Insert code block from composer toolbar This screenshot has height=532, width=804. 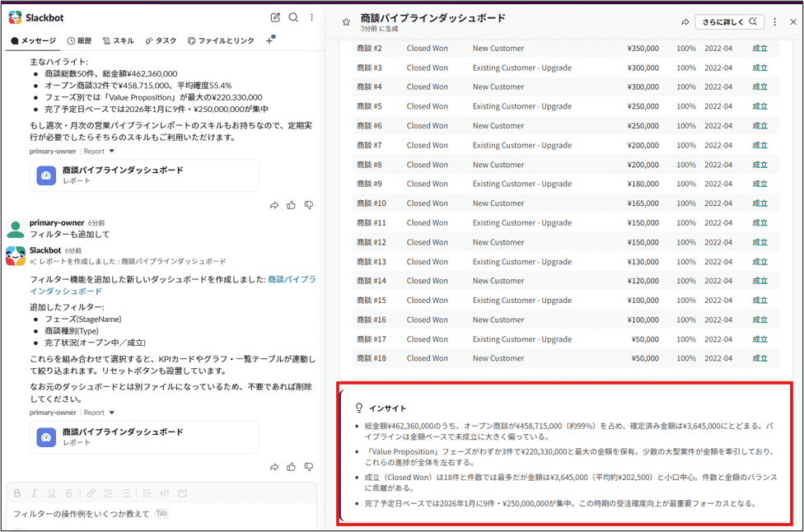click(181, 493)
